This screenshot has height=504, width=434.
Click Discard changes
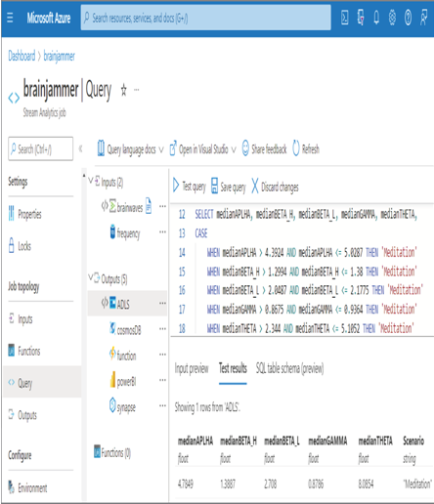click(275, 187)
